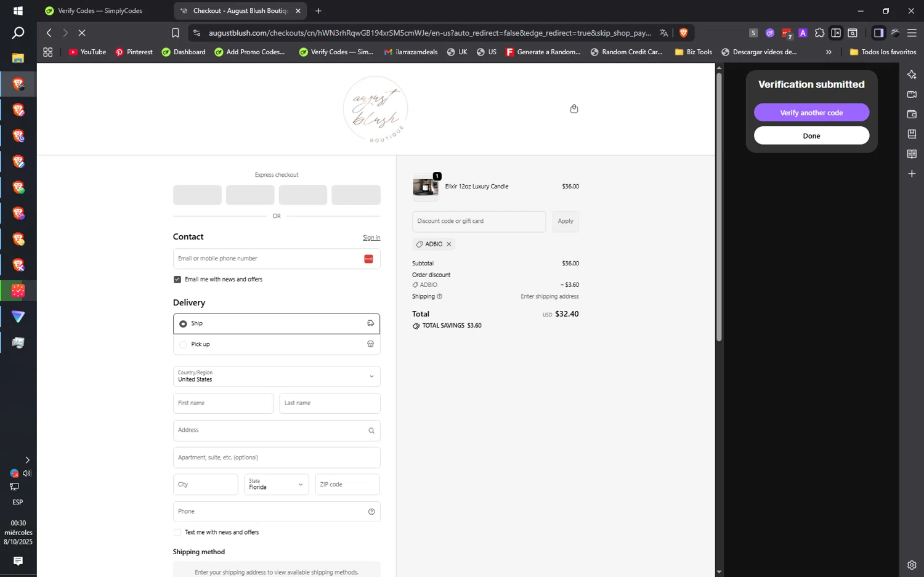
Task: Open the Pinterest bookmark
Action: 134,52
